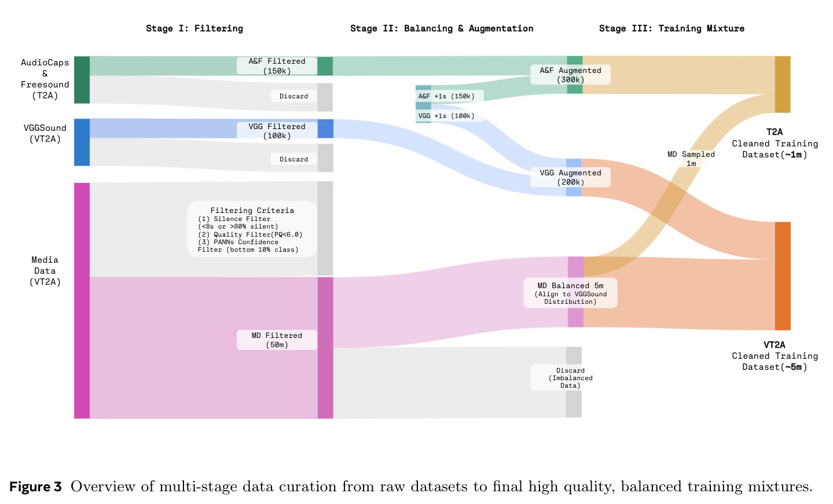This screenshot has width=833, height=504.
Task: Click the magenta Media Data source node
Action: pyautogui.click(x=82, y=300)
